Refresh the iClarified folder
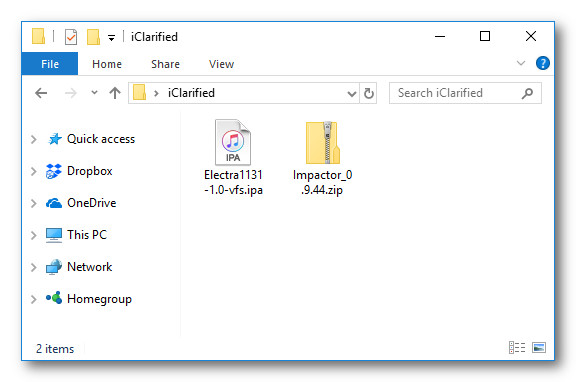 click(x=368, y=93)
